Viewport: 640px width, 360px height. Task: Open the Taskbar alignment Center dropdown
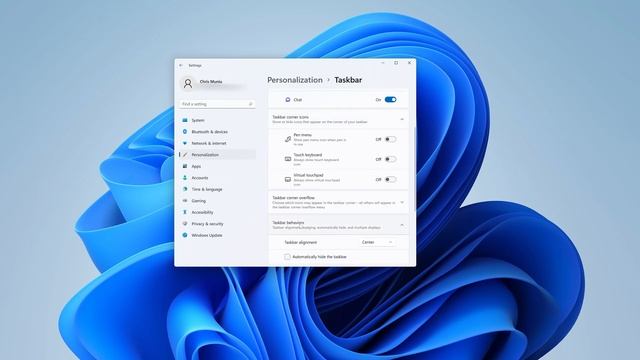(x=377, y=242)
